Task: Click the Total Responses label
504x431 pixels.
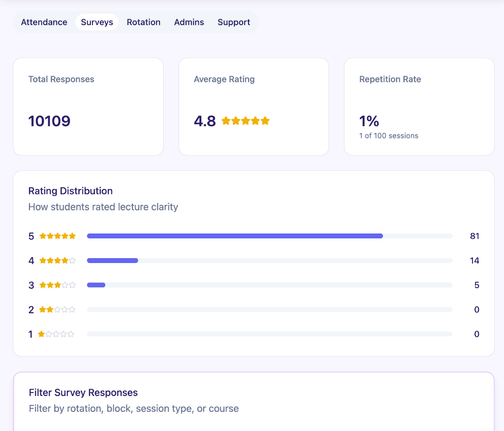Action: (x=62, y=79)
